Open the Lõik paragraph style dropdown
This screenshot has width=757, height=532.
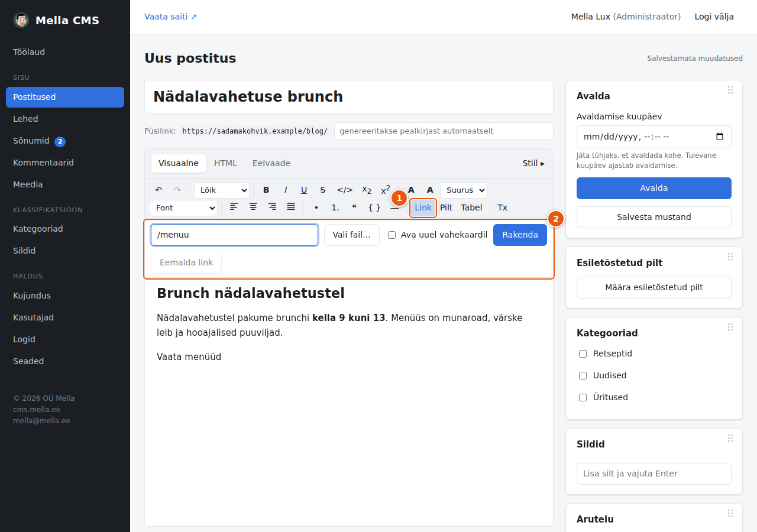pos(222,190)
